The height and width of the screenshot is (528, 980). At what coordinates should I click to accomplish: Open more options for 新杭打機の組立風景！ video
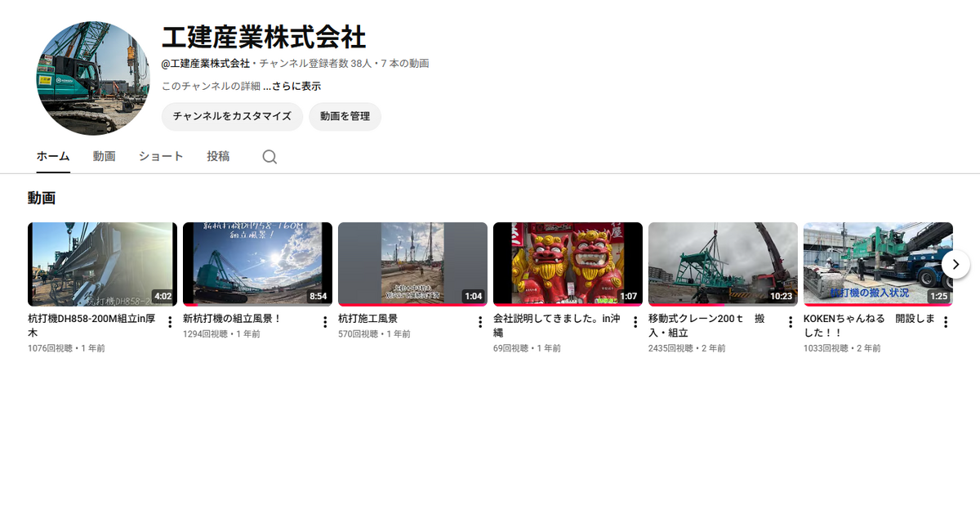[325, 322]
